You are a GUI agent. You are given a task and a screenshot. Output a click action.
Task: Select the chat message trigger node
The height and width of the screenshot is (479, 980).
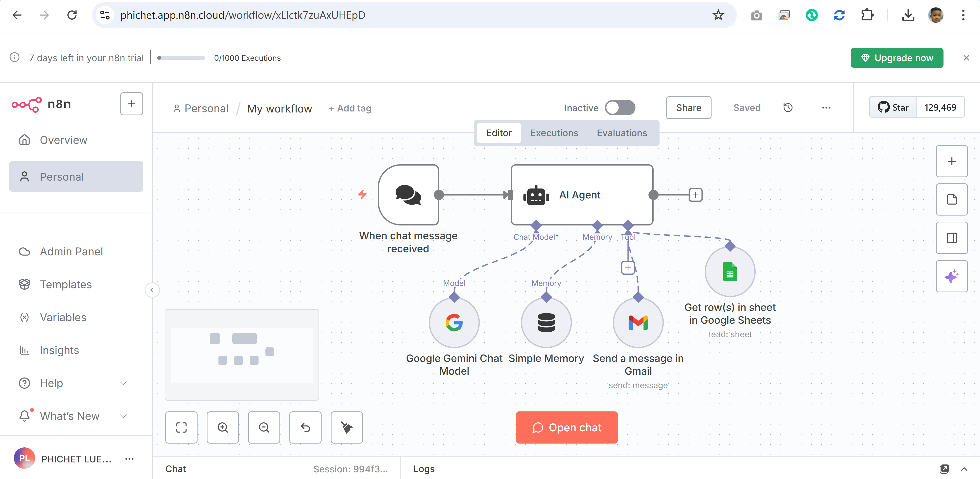408,195
